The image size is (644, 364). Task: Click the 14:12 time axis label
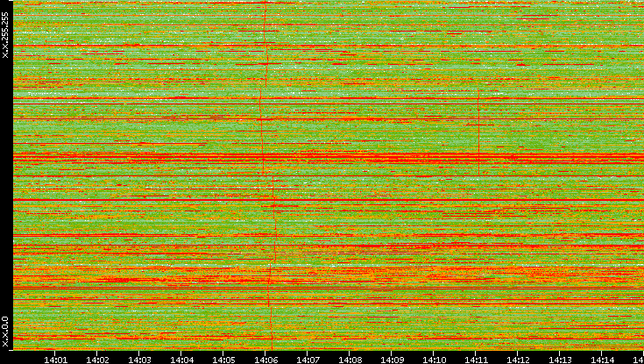[518, 360]
